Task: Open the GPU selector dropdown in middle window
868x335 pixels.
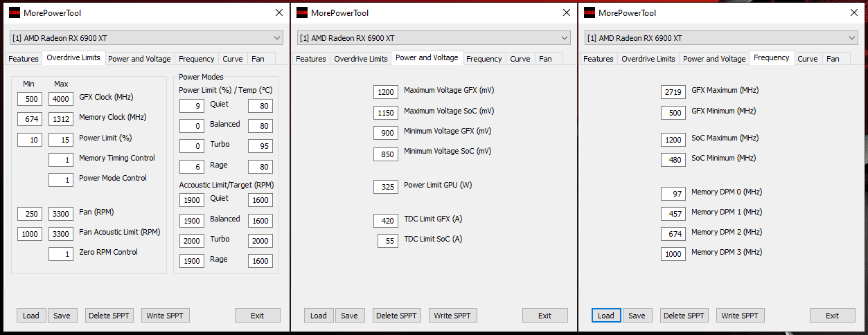Action: coord(434,38)
